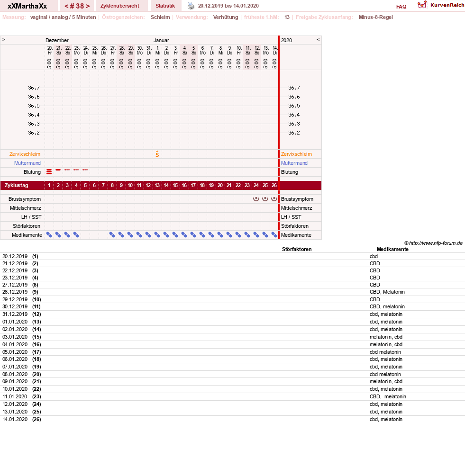Click the S+ cervical mucus marker on day 13

tap(157, 153)
